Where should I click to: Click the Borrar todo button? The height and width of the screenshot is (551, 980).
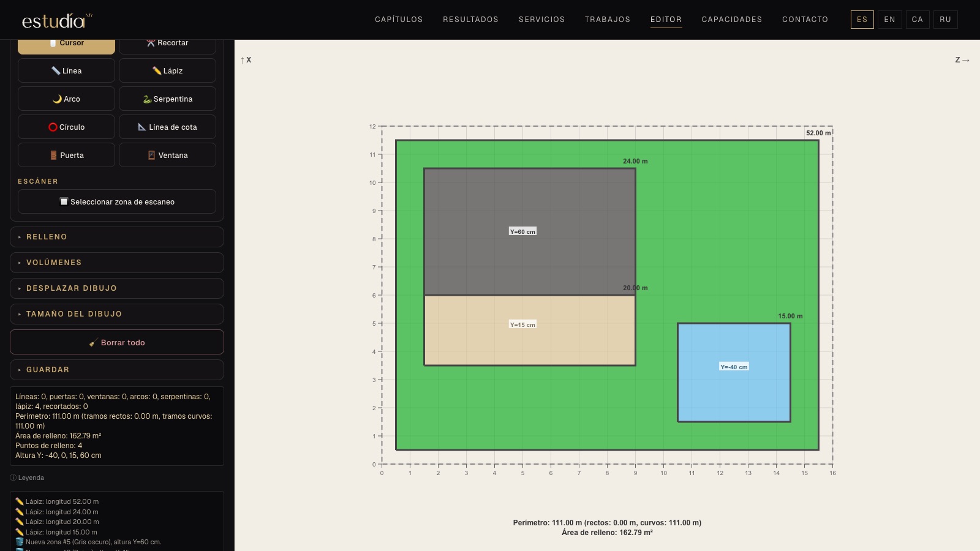(x=117, y=342)
